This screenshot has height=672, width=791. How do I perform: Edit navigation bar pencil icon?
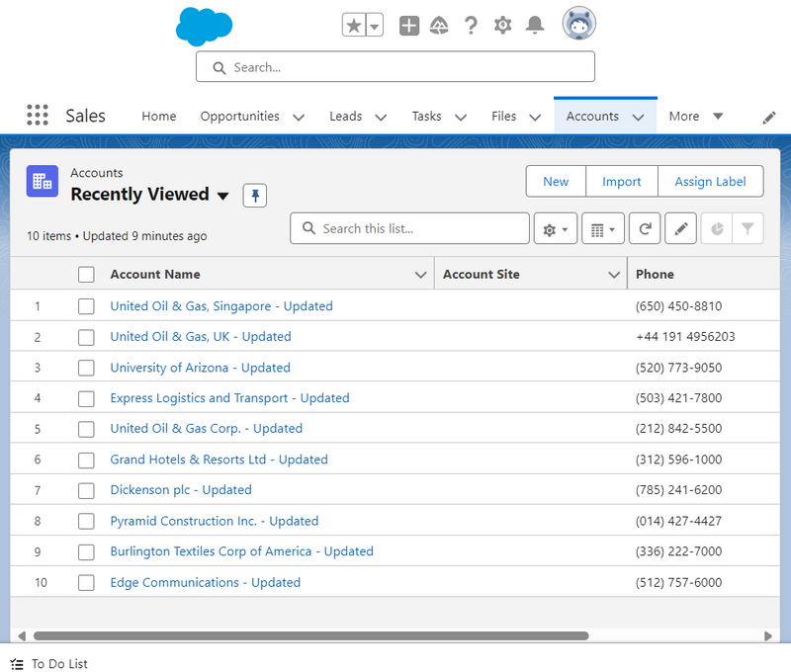coord(769,118)
